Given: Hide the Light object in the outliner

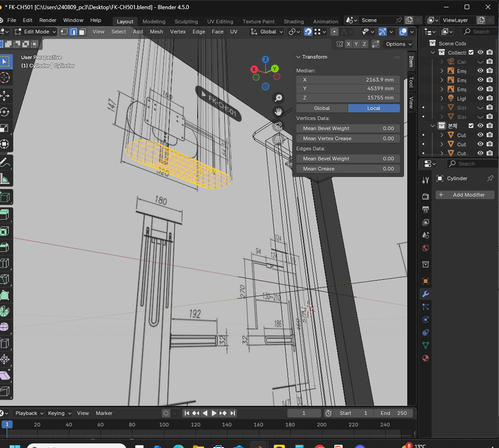Looking at the screenshot, I should (480, 98).
